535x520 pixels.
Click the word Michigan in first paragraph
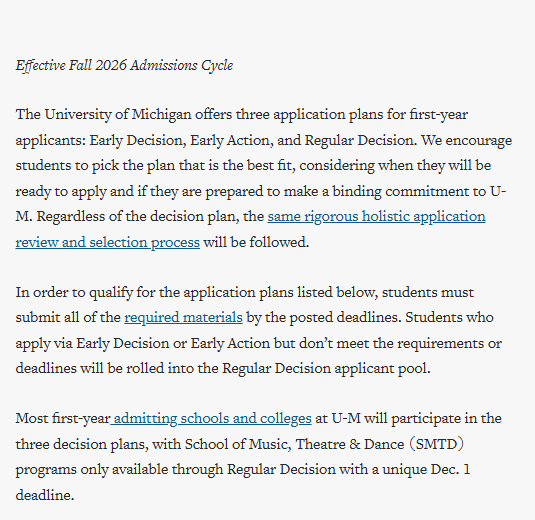[x=161, y=115]
